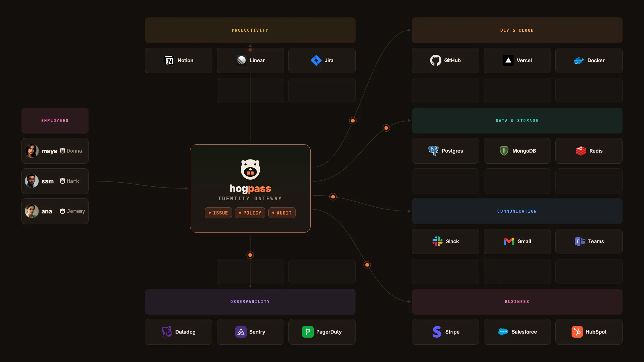Select the PRODUCTIVITY category header
Screen dimensions: 644x362
[x=250, y=30]
